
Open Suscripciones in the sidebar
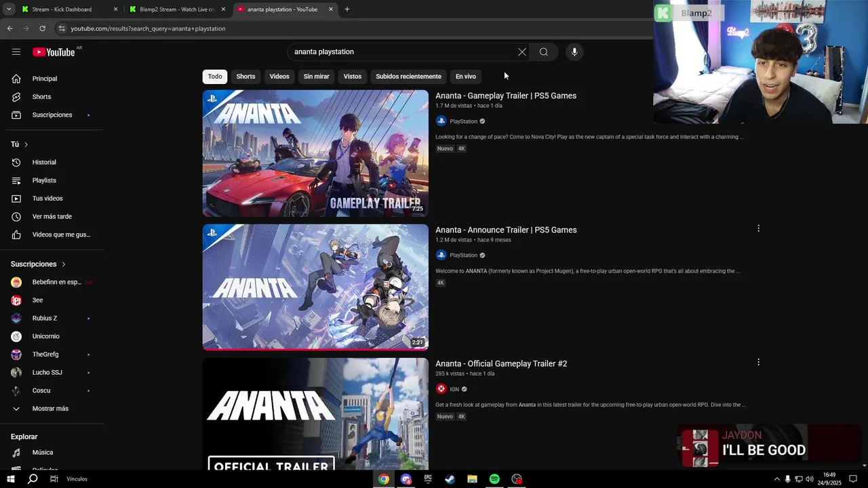52,115
